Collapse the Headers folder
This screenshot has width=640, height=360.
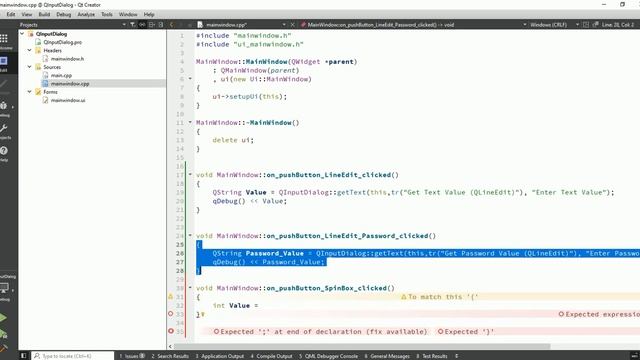pos(29,50)
